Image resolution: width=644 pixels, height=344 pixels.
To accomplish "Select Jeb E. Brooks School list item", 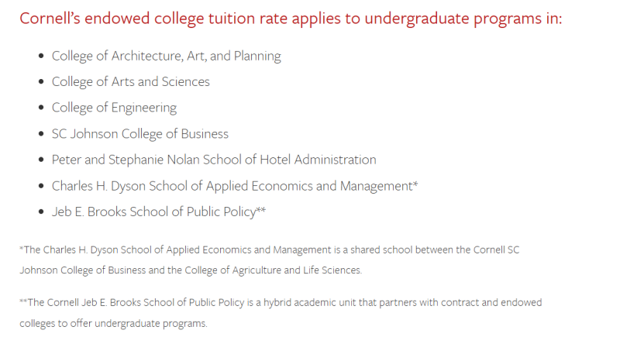I will 159,212.
